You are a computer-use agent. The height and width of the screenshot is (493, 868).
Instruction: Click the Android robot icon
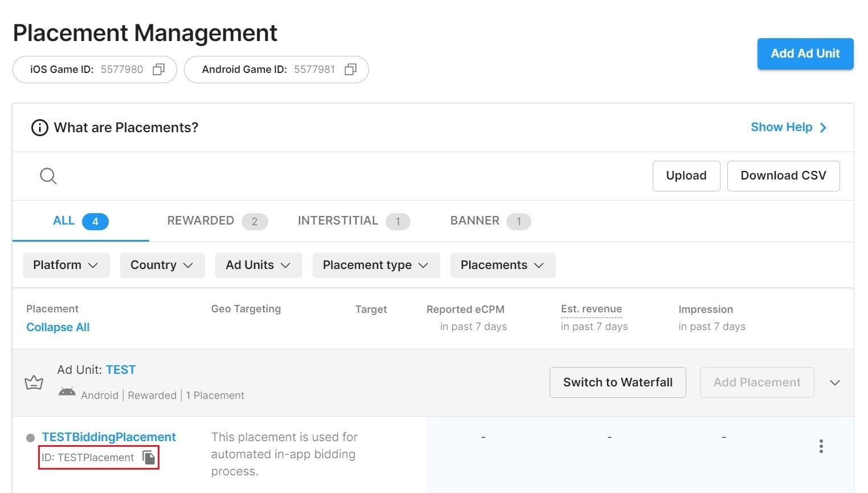coord(67,392)
